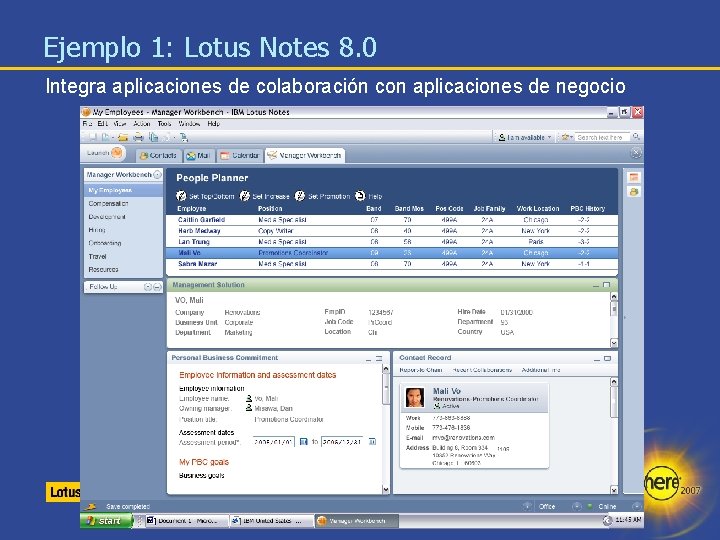Click the search magnifier icon
This screenshot has height=540, width=720.
(x=636, y=137)
